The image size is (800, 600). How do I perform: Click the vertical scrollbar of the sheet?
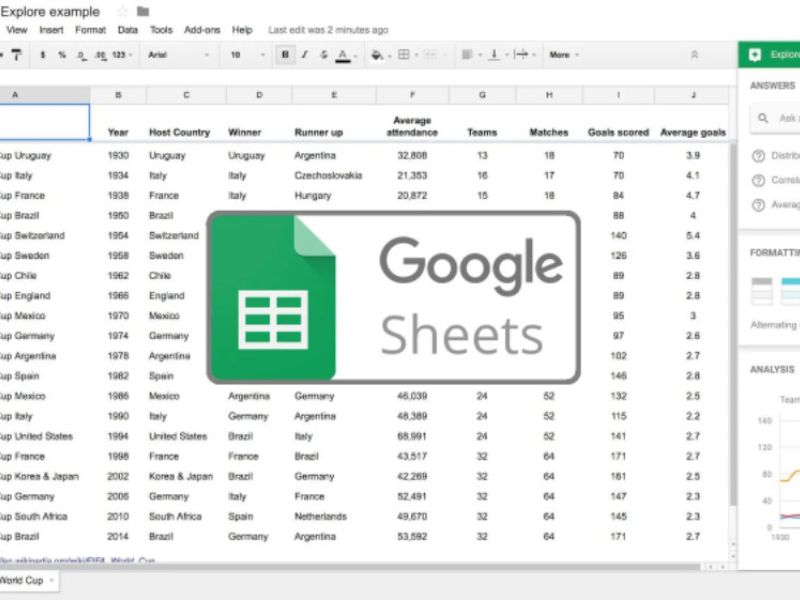(733, 324)
